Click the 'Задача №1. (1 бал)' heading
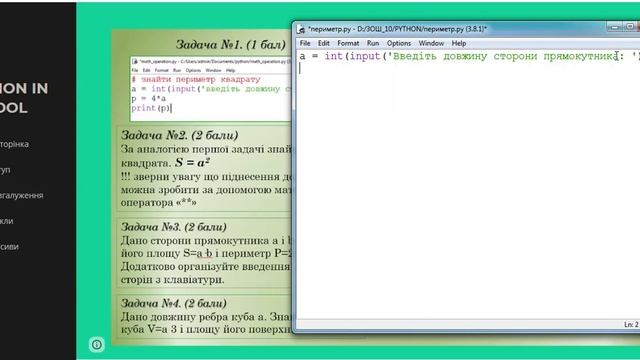The height and width of the screenshot is (360, 640). (231, 44)
